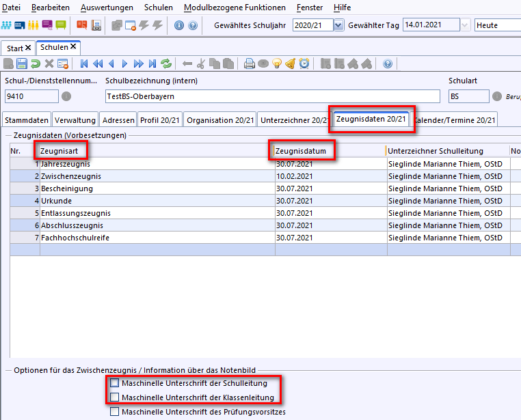Save record with blue floppy disk icon
Screen dimensions: 521x420
coord(22,64)
